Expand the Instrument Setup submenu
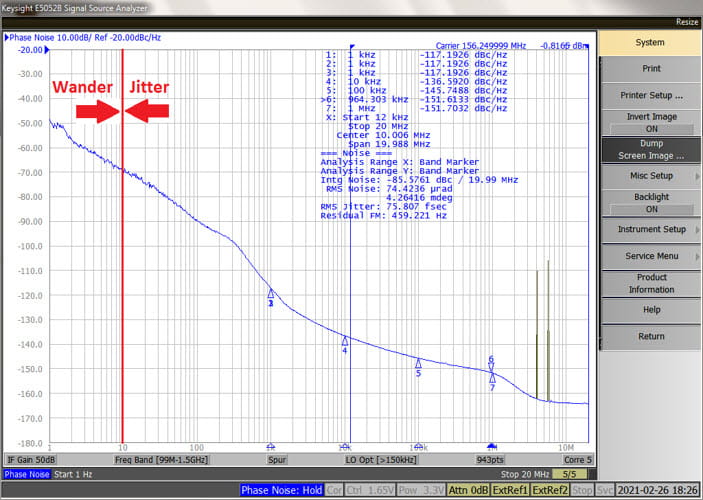The image size is (703, 500). [x=651, y=229]
